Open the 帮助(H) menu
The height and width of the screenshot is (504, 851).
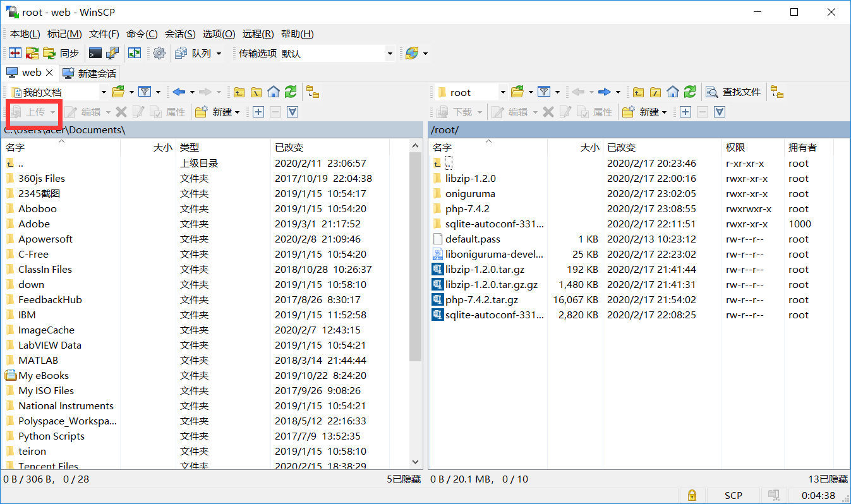[x=298, y=34]
